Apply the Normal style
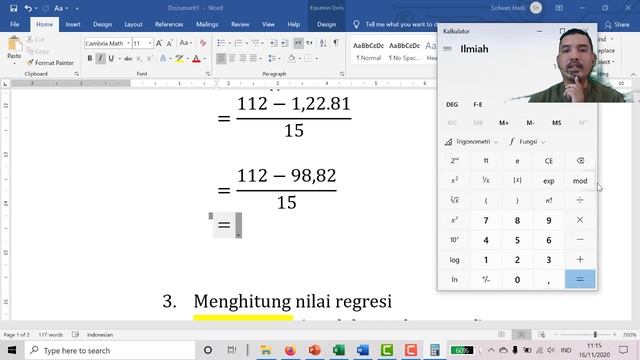The image size is (640, 360). coord(368,51)
